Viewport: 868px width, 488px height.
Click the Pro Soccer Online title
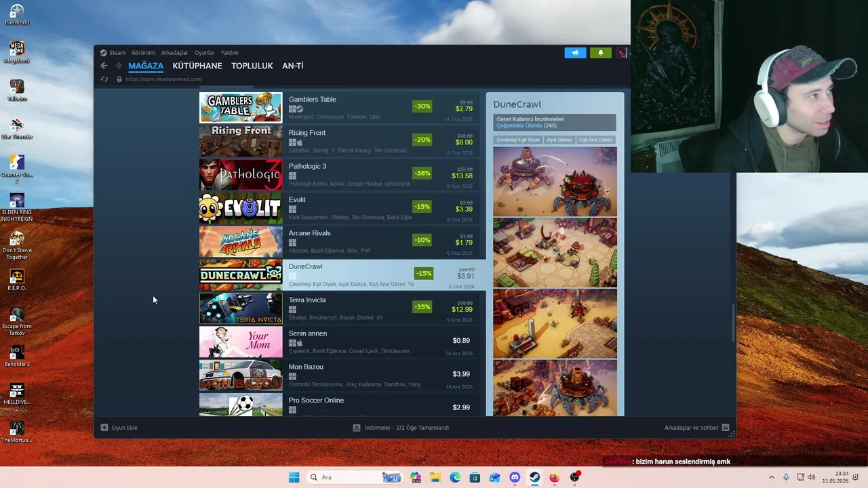[316, 400]
